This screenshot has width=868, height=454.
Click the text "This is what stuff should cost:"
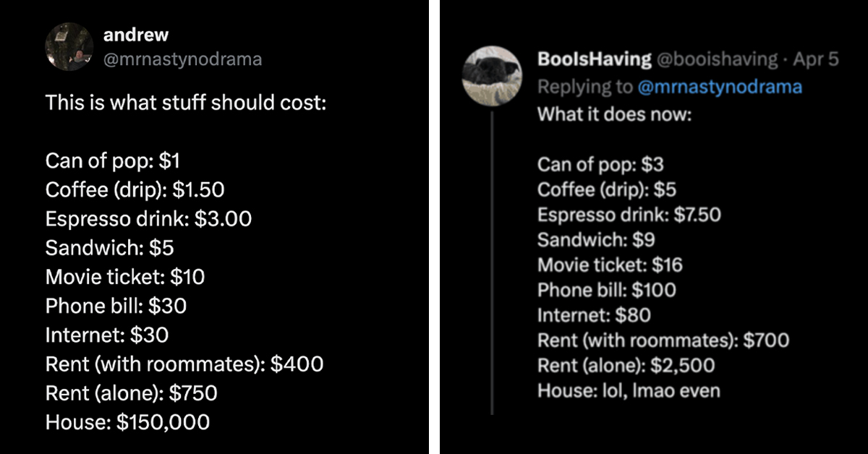[186, 103]
